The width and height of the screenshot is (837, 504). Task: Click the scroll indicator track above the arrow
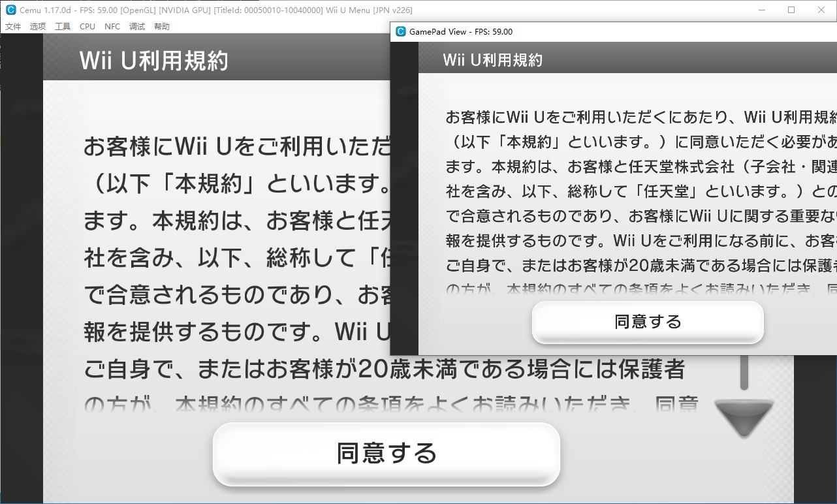pyautogui.click(x=744, y=372)
